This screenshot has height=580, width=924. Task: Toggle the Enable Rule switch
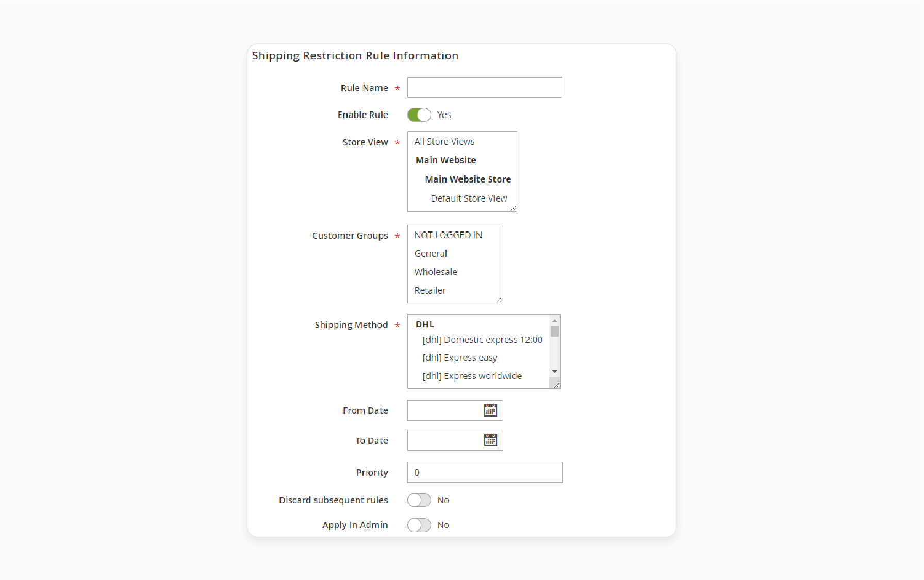pyautogui.click(x=419, y=114)
